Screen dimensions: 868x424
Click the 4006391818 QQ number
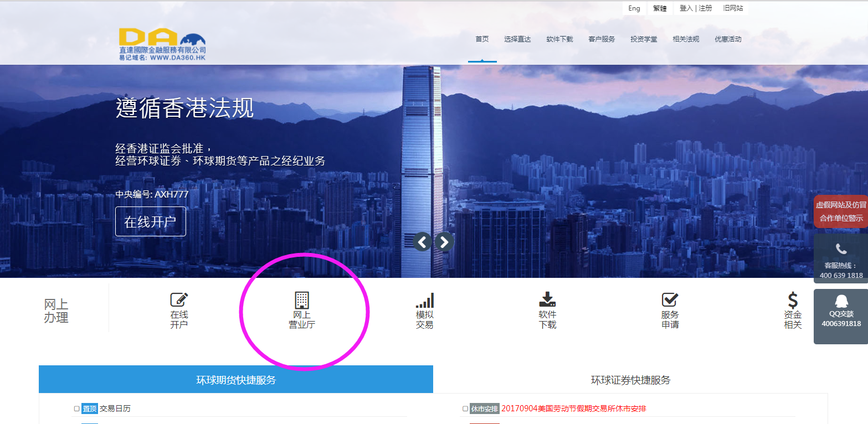[841, 324]
